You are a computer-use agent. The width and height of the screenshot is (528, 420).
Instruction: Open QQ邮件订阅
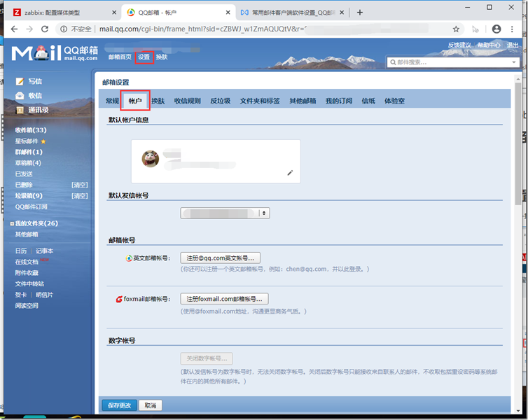[31, 207]
